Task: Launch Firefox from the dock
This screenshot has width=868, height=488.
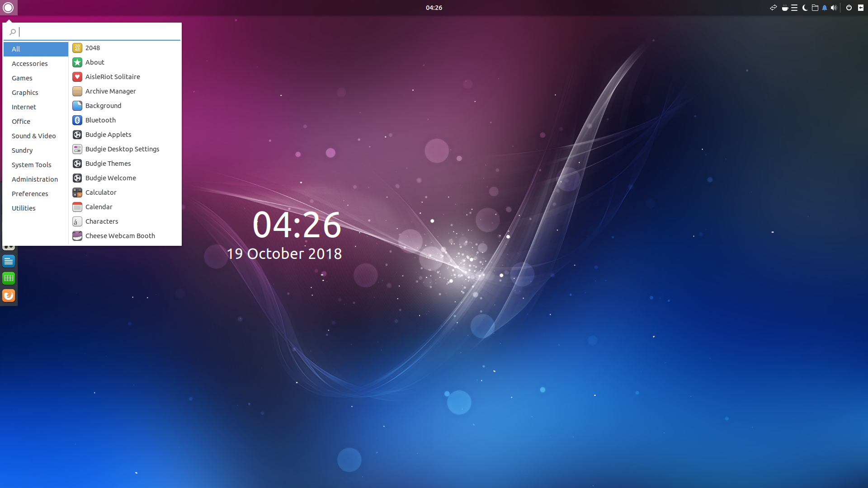Action: tap(9, 296)
